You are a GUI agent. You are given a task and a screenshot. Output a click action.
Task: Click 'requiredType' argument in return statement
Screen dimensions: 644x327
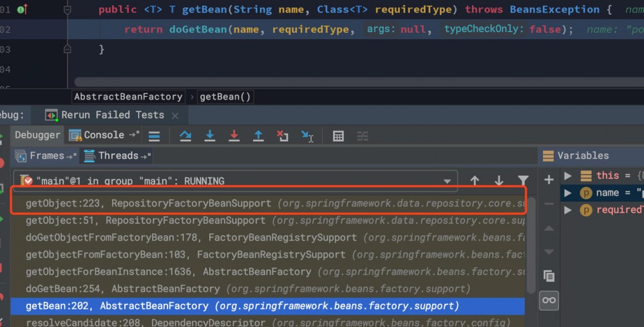[310, 30]
